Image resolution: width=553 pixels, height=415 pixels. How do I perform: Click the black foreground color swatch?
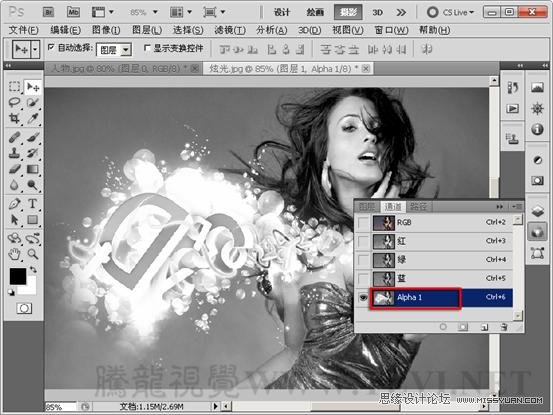tap(17, 276)
